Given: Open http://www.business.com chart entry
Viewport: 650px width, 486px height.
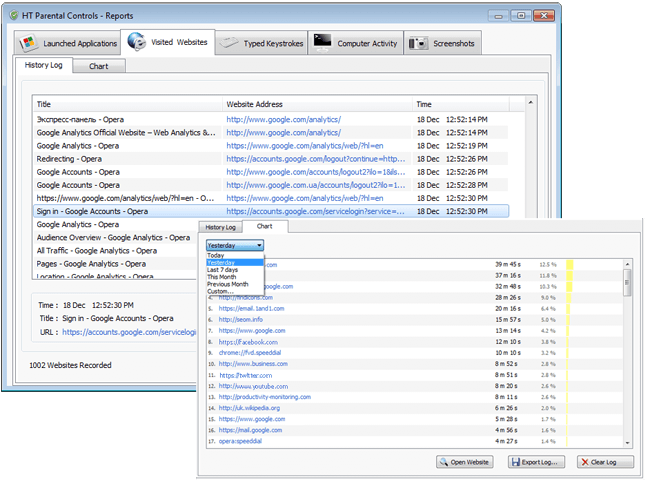Looking at the screenshot, I should (253, 364).
